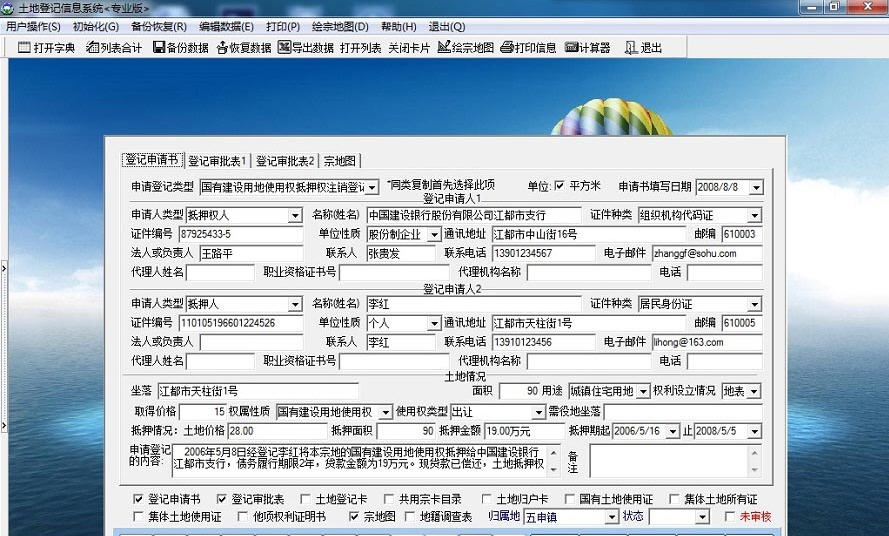Viewport: 889px width, 536px height.
Task: Expand the 权利设立情况 地表 dropdown
Action: tap(754, 391)
